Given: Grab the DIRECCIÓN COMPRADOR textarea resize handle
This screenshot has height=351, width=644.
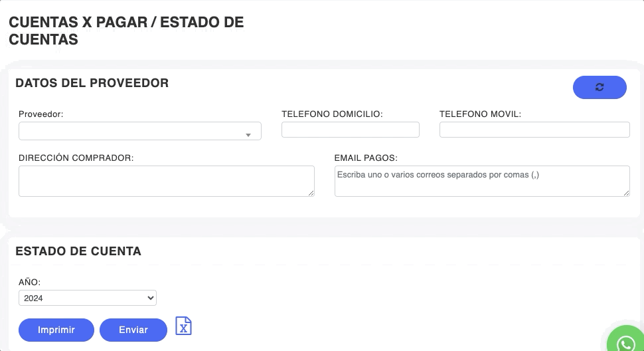Looking at the screenshot, I should pos(311,193).
